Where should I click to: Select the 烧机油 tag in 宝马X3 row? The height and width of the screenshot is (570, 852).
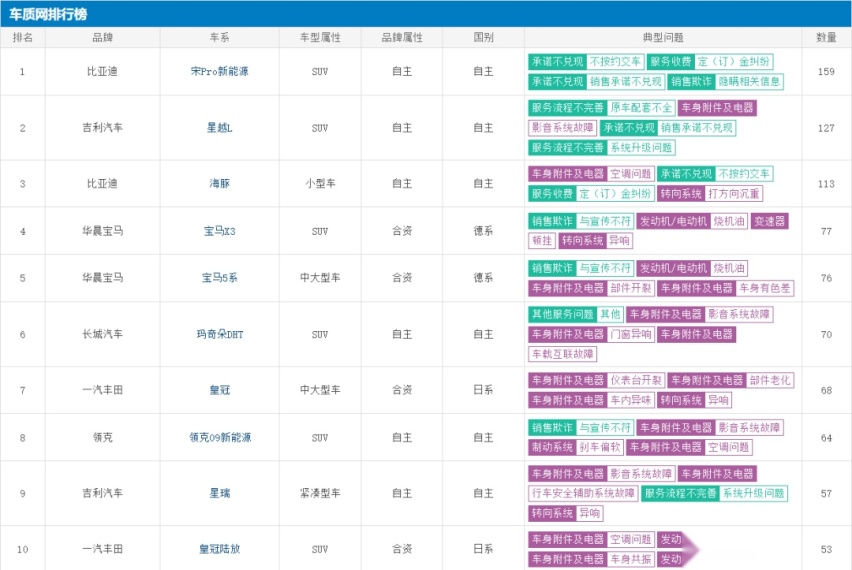pyautogui.click(x=729, y=221)
